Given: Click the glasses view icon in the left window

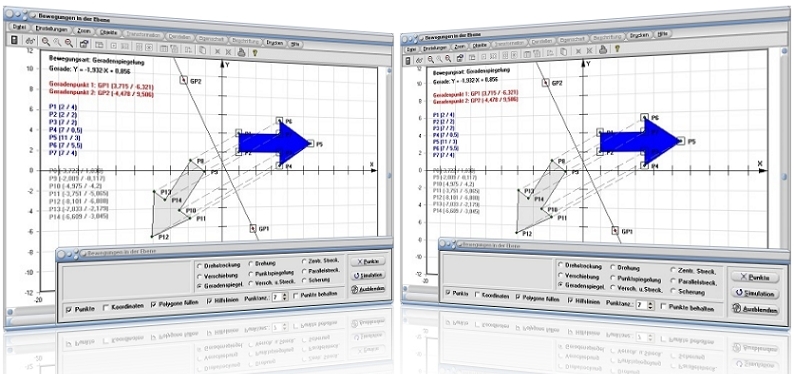Looking at the screenshot, I should (30, 40).
